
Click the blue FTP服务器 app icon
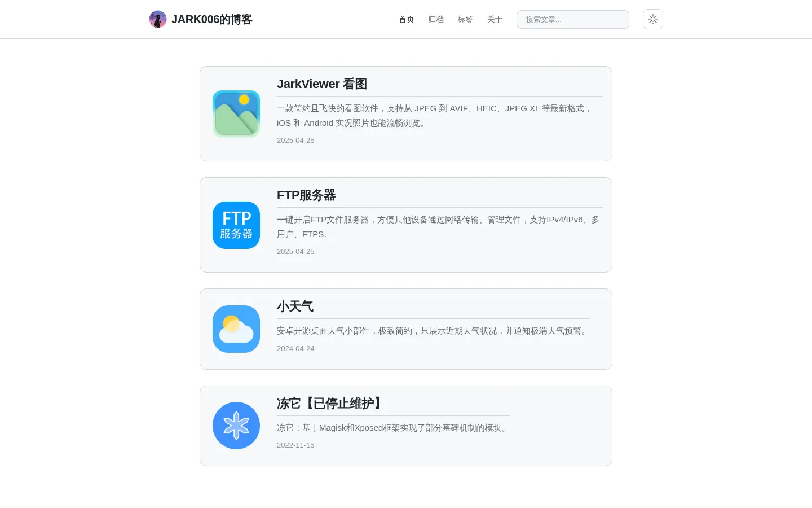(x=236, y=225)
